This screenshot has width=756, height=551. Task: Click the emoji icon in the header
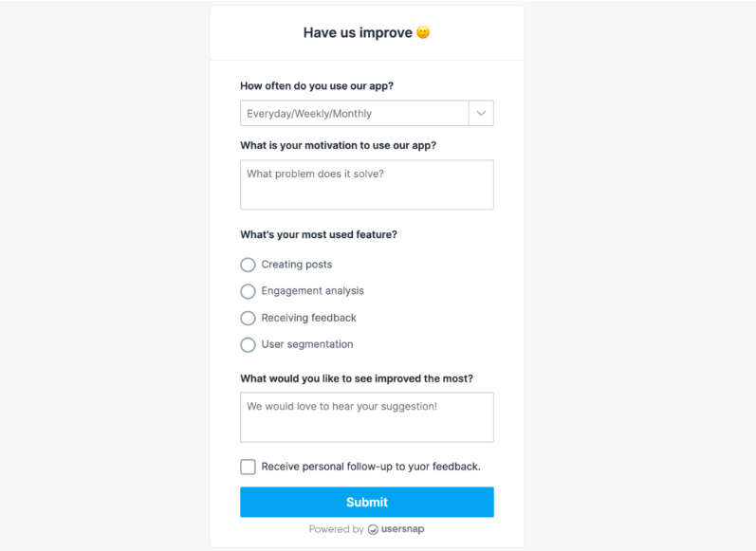point(423,32)
